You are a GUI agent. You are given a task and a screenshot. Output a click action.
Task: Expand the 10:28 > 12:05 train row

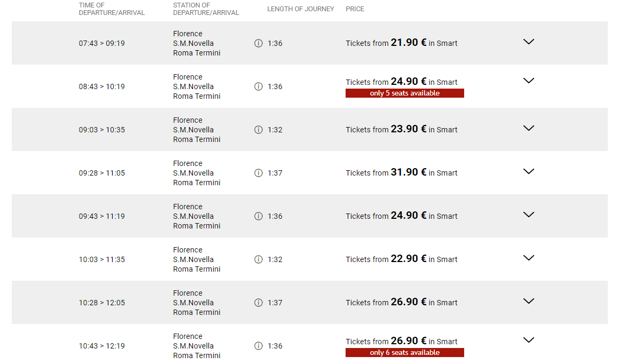[x=529, y=301]
